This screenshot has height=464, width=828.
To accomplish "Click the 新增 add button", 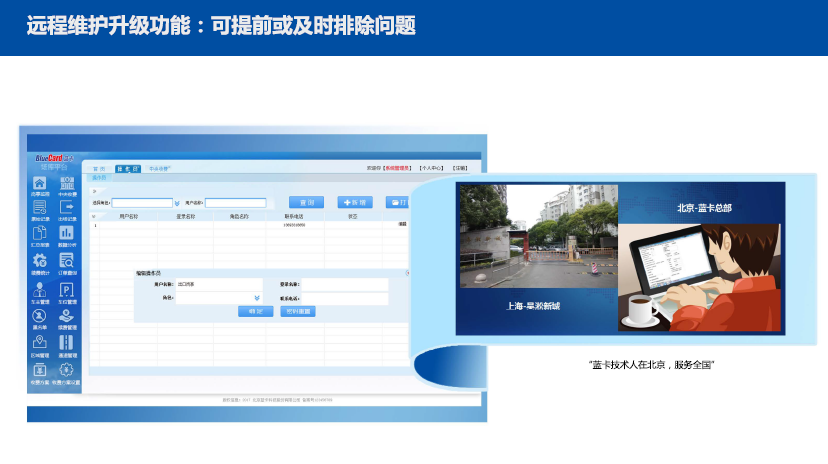I will [355, 202].
